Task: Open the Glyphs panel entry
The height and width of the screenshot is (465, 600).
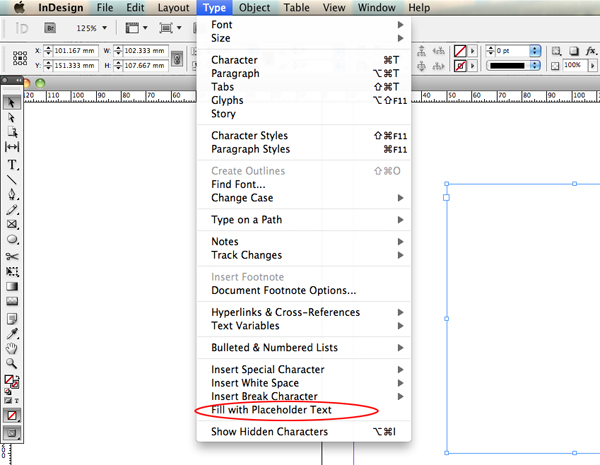Action: click(x=304, y=100)
